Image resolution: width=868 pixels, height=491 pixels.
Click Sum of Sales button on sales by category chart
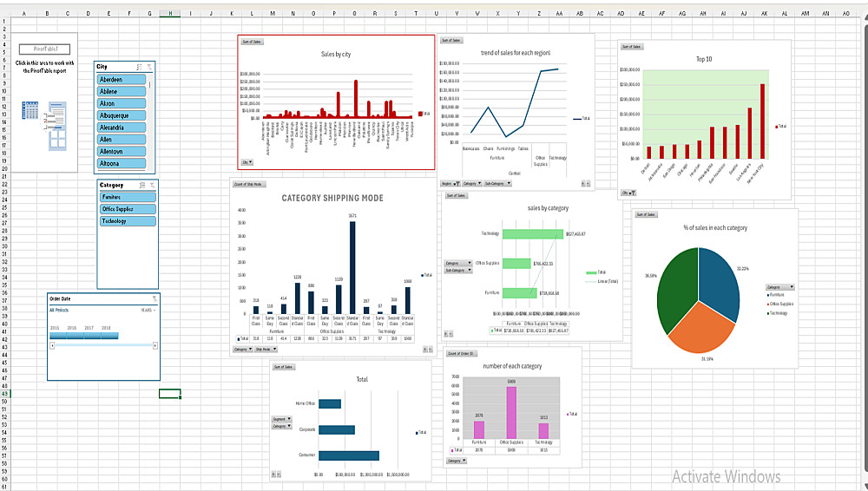457,195
